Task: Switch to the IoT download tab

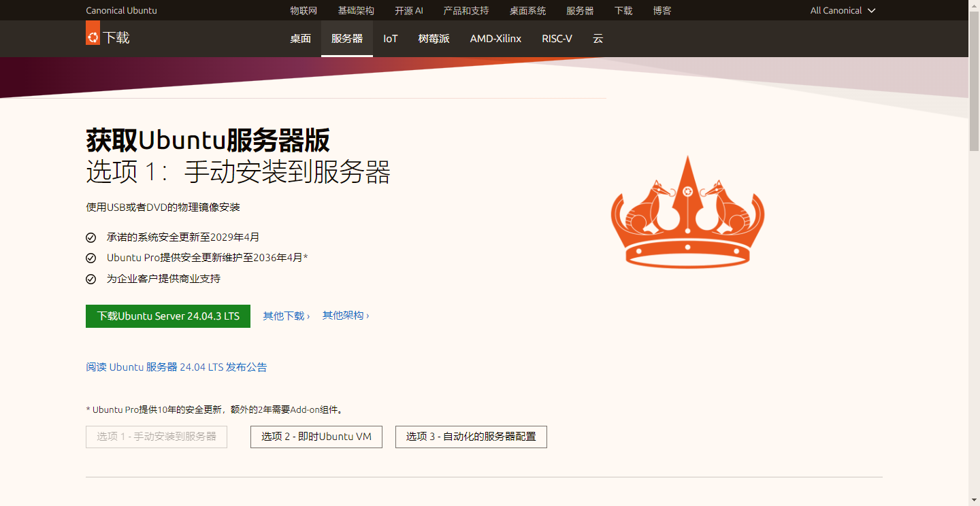Action: tap(390, 39)
